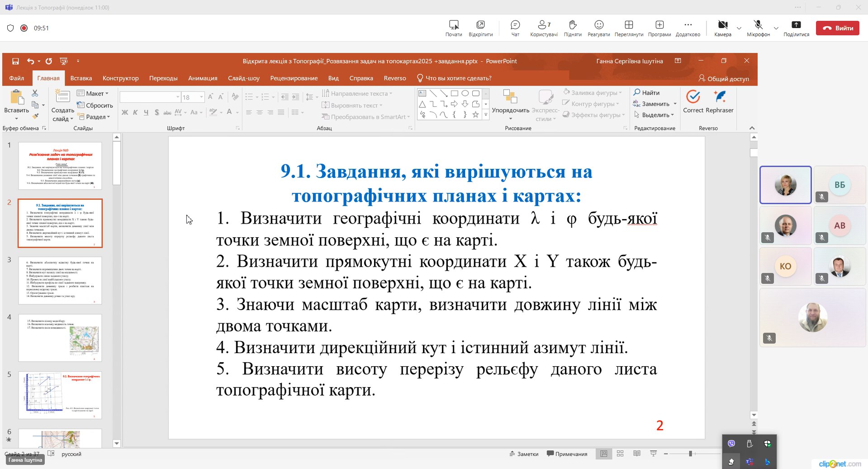Select slide 3 thumbnail

60,280
